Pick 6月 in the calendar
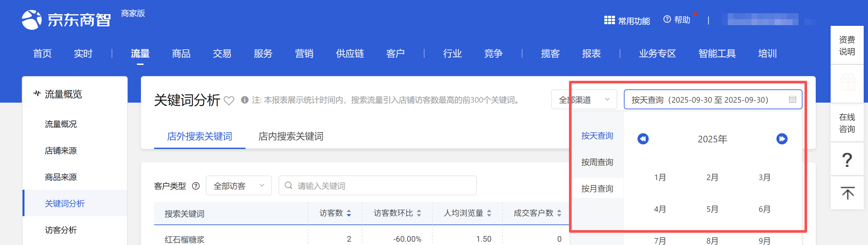The width and height of the screenshot is (868, 245). click(x=764, y=209)
